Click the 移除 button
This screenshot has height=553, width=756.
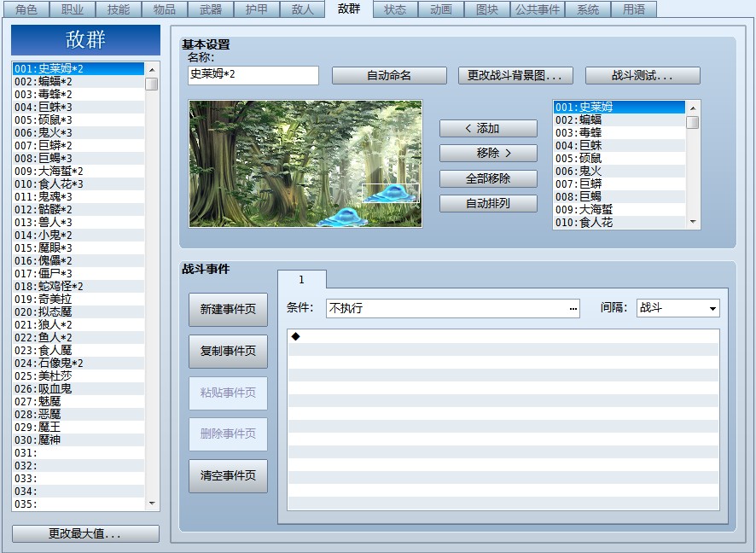[x=488, y=153]
